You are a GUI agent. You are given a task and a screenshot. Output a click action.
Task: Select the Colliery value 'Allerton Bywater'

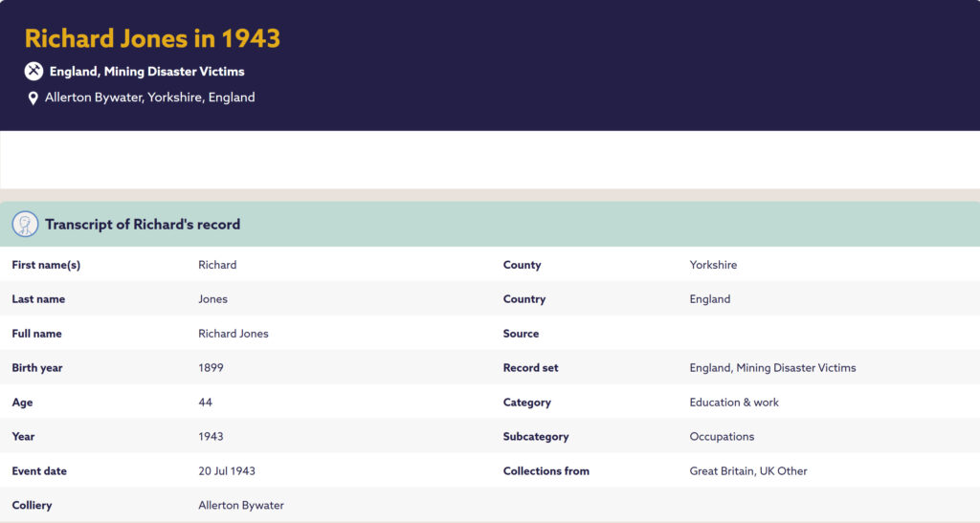(x=240, y=506)
